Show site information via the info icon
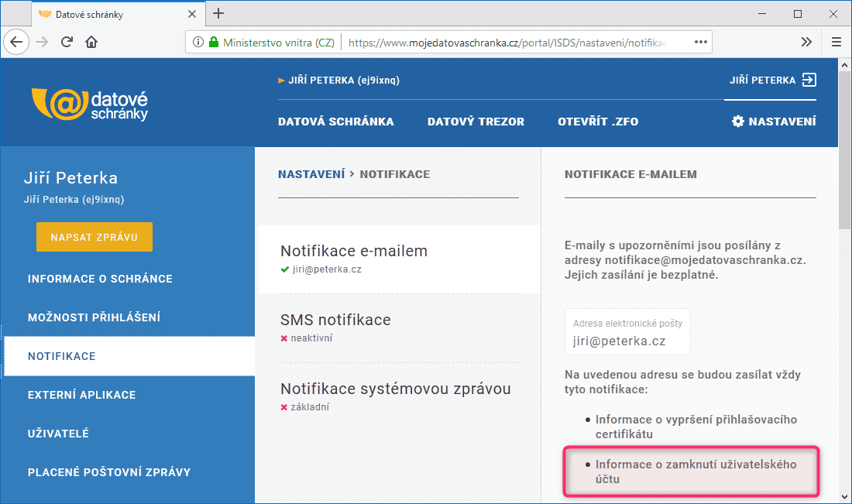Image resolution: width=852 pixels, height=504 pixels. point(198,42)
